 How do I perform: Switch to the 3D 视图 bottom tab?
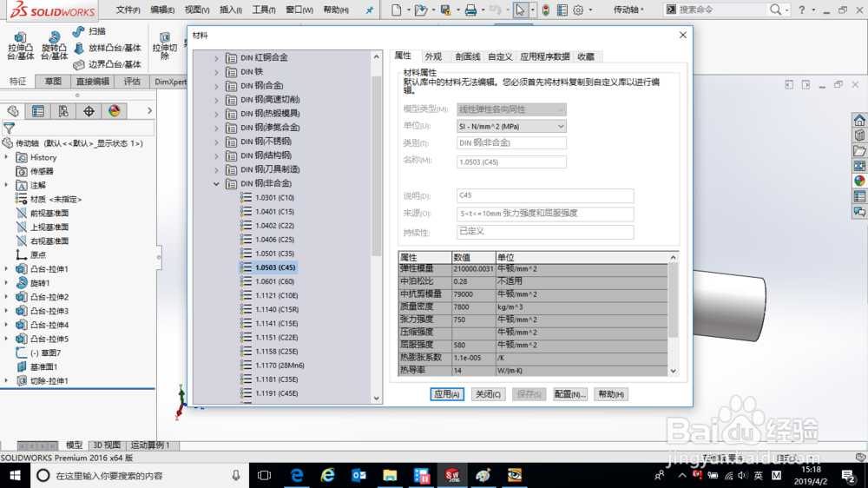point(106,445)
